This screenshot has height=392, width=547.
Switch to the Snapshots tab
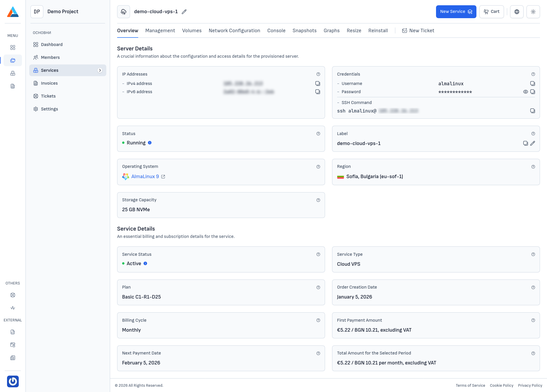[305, 30]
